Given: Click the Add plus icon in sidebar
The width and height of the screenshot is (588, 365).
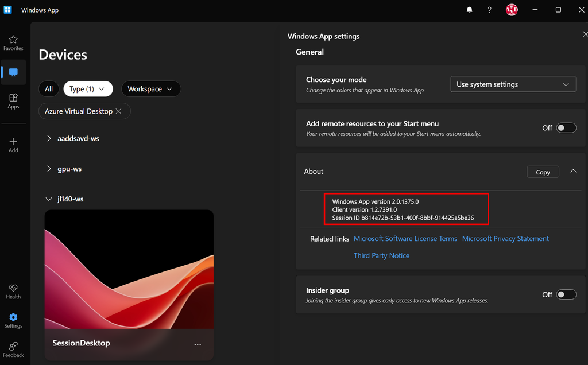Looking at the screenshot, I should [13, 145].
